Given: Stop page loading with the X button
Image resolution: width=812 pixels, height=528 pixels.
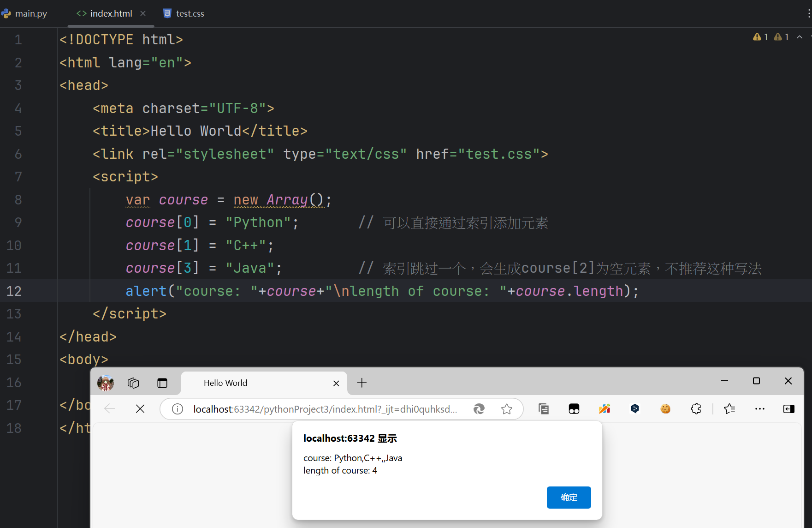Looking at the screenshot, I should coord(140,409).
